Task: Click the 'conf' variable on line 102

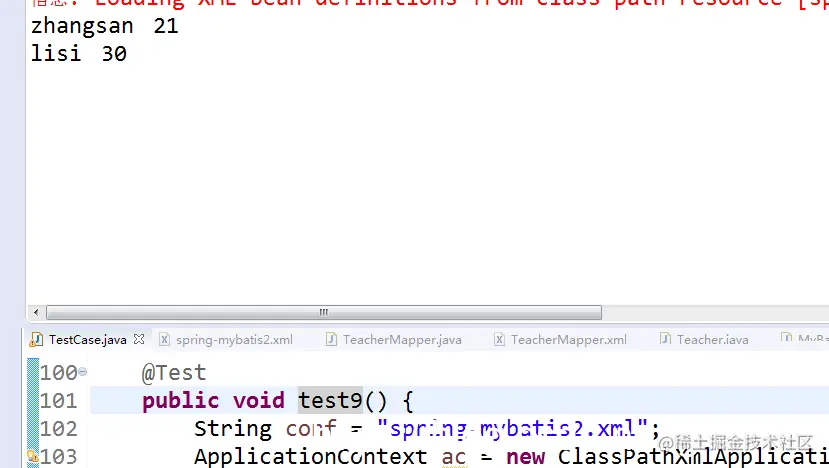Action: click(x=311, y=428)
